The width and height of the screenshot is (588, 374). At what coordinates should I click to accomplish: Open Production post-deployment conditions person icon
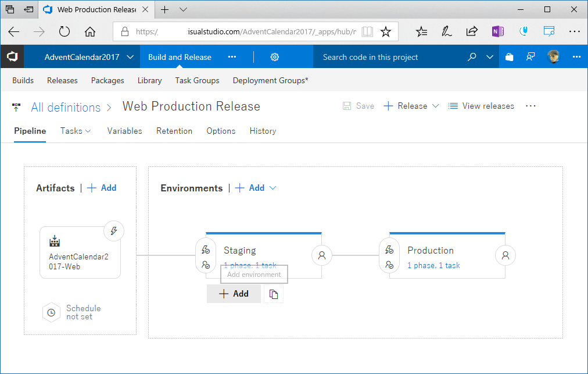pos(505,255)
